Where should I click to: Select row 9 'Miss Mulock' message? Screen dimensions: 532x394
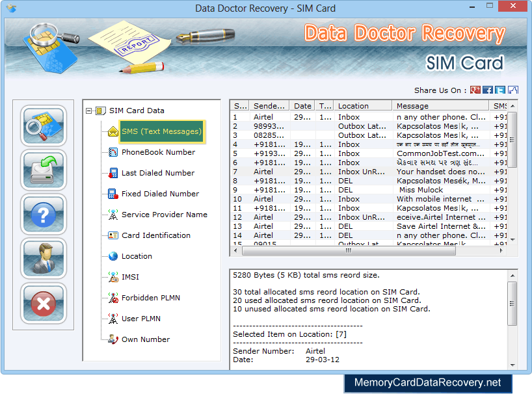click(369, 190)
